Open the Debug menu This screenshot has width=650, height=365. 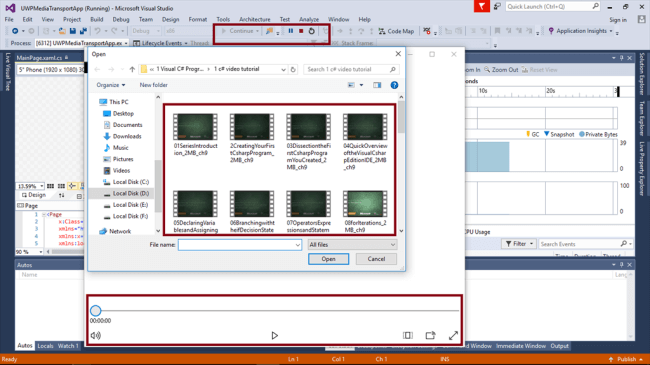(x=121, y=19)
